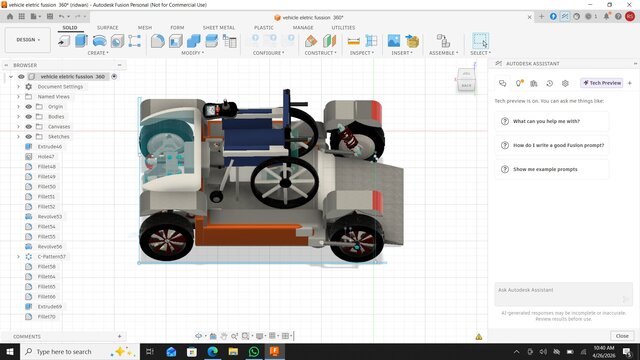Toggle the root component activate radio button
640x360 pixels.
click(x=114, y=77)
